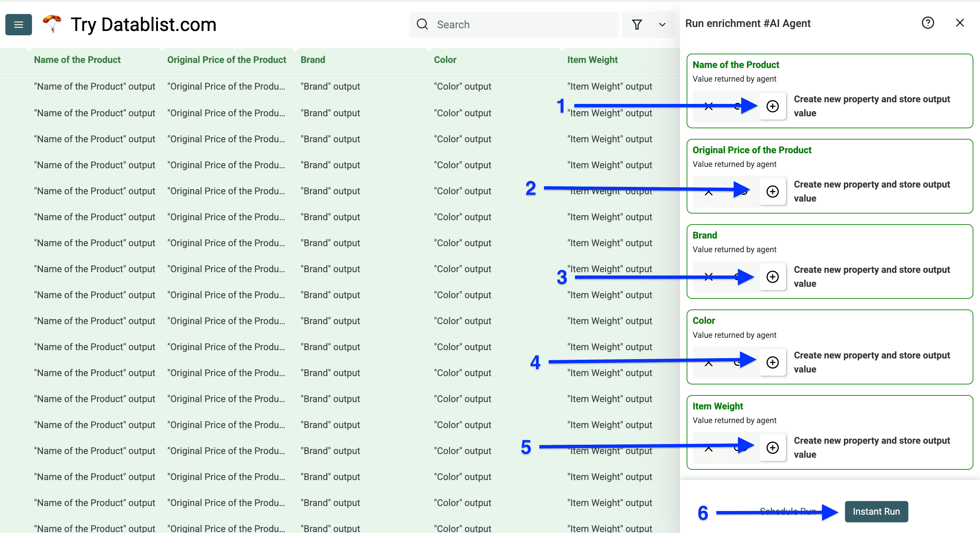
Task: Create new property for Color output value
Action: (773, 363)
